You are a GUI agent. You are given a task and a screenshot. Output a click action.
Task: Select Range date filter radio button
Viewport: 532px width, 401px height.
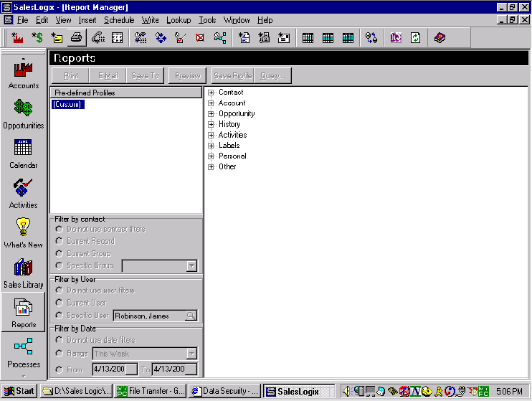click(59, 354)
